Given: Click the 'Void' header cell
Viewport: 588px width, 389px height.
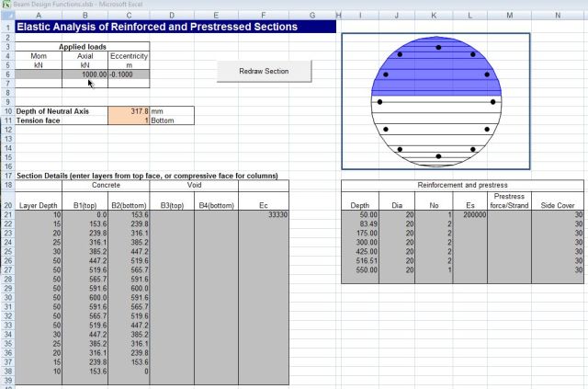Looking at the screenshot, I should tap(194, 185).
